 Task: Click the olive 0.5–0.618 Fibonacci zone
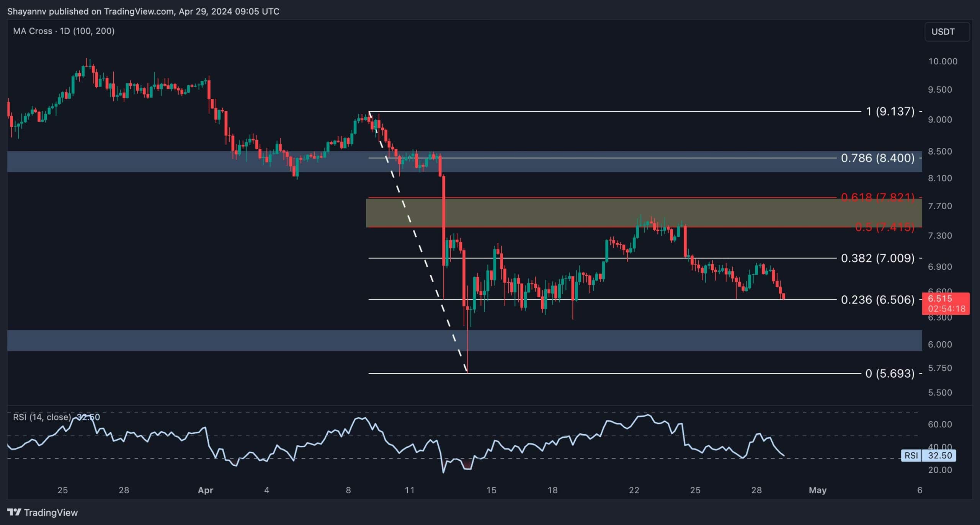644,213
